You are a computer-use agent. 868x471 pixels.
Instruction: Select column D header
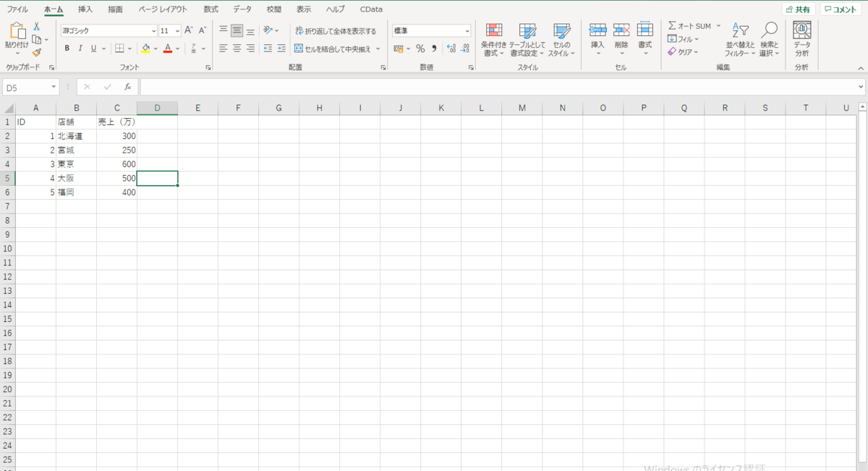[158, 108]
